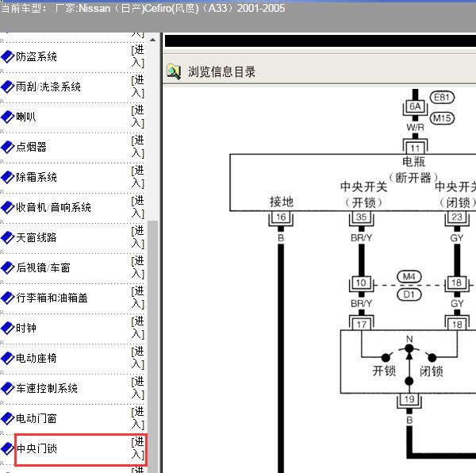The image size is (476, 473).
Task: Click connector label M15 in diagram
Action: [x=442, y=118]
